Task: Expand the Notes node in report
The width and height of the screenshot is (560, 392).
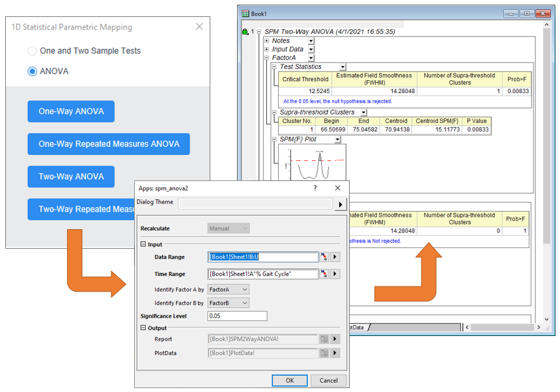Action: pyautogui.click(x=267, y=41)
